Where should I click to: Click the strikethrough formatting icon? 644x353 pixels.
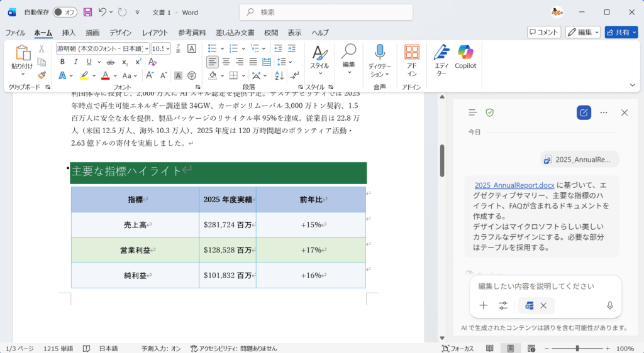111,62
